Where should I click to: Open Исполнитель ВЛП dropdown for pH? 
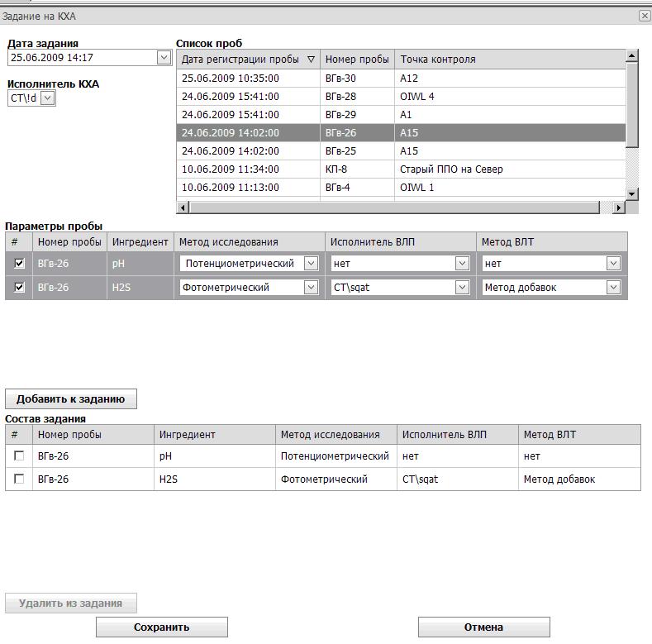click(463, 264)
